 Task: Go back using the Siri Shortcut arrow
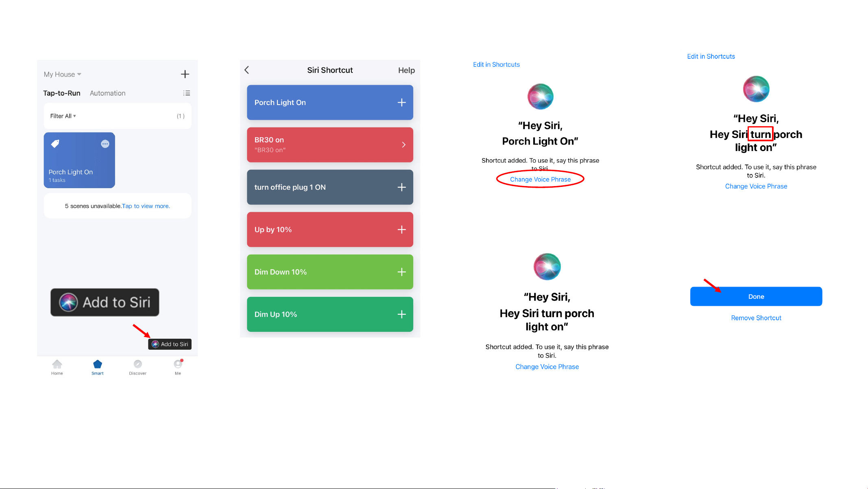(x=247, y=70)
